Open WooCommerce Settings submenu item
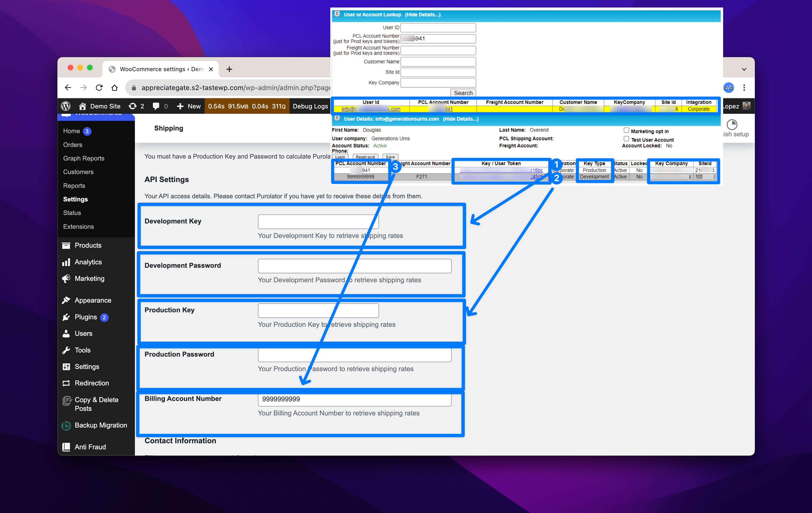The height and width of the screenshot is (513, 812). coord(76,199)
